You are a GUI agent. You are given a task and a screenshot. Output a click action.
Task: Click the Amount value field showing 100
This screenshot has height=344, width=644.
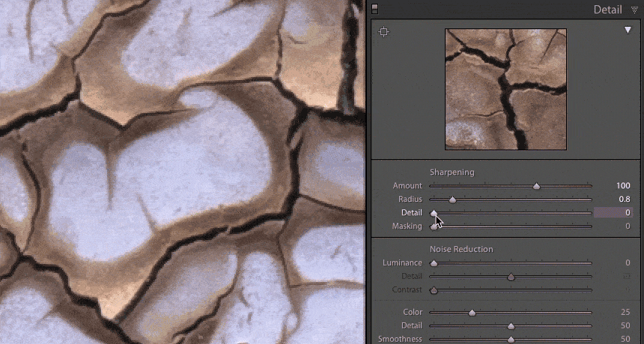[622, 185]
